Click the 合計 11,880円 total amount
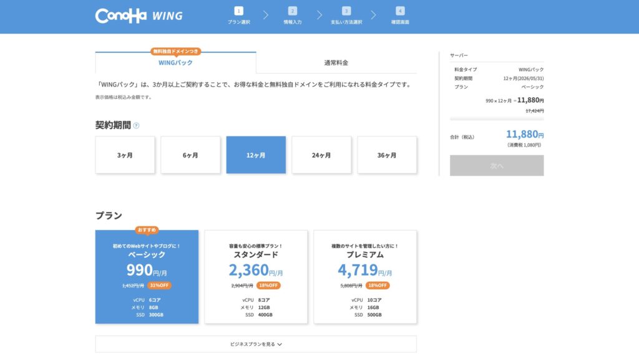The width and height of the screenshot is (639, 364). (x=525, y=134)
